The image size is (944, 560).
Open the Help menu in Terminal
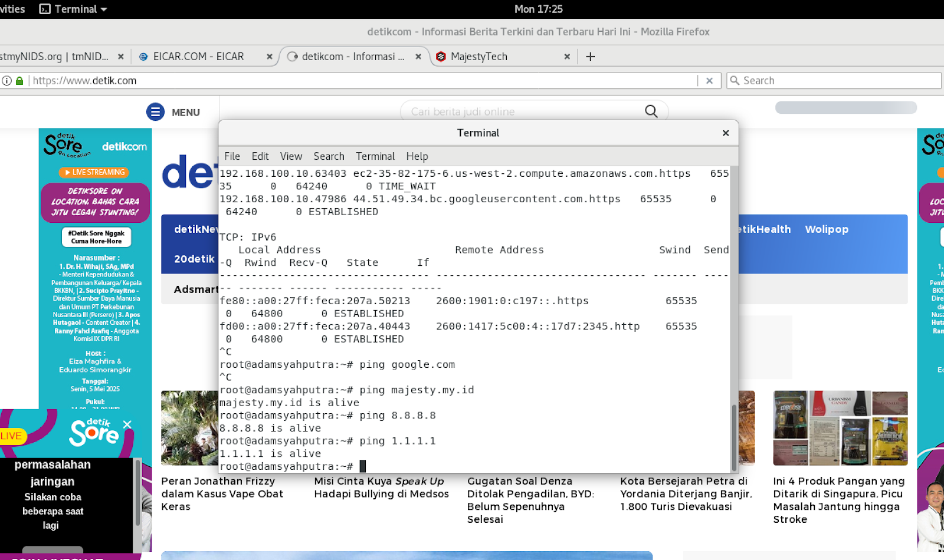pos(417,156)
